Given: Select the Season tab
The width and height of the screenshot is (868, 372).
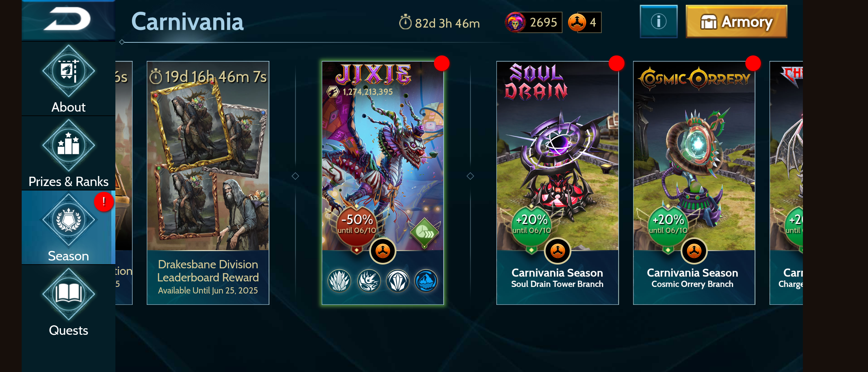Looking at the screenshot, I should [x=68, y=228].
